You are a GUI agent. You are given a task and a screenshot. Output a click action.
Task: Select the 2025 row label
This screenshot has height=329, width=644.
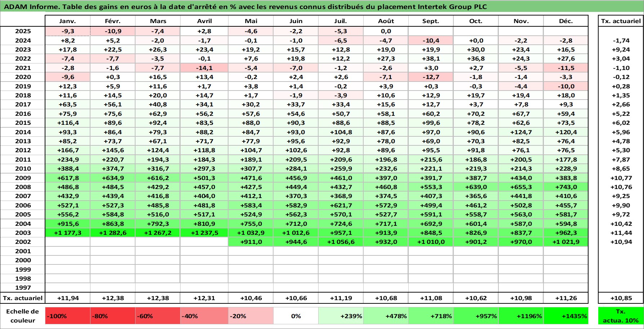pyautogui.click(x=23, y=31)
